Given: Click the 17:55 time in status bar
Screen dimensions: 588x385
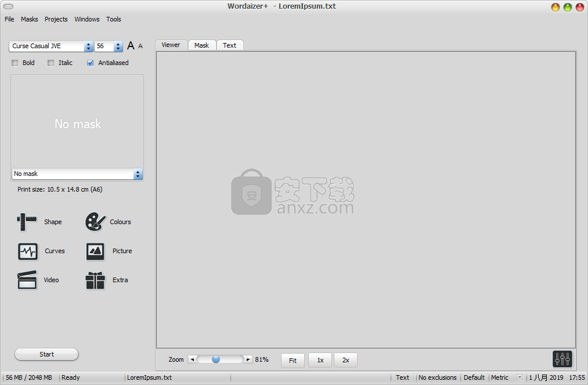Looking at the screenshot, I should 577,377.
